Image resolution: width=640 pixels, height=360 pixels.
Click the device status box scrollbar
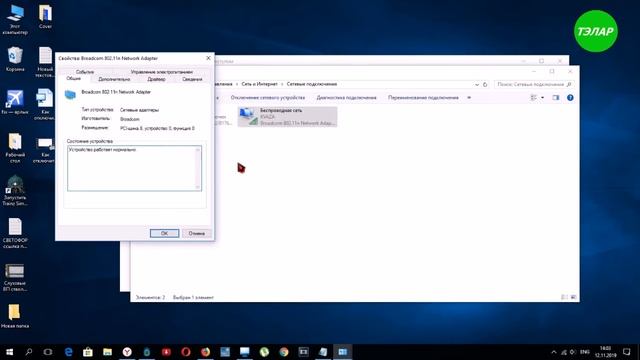(x=198, y=168)
